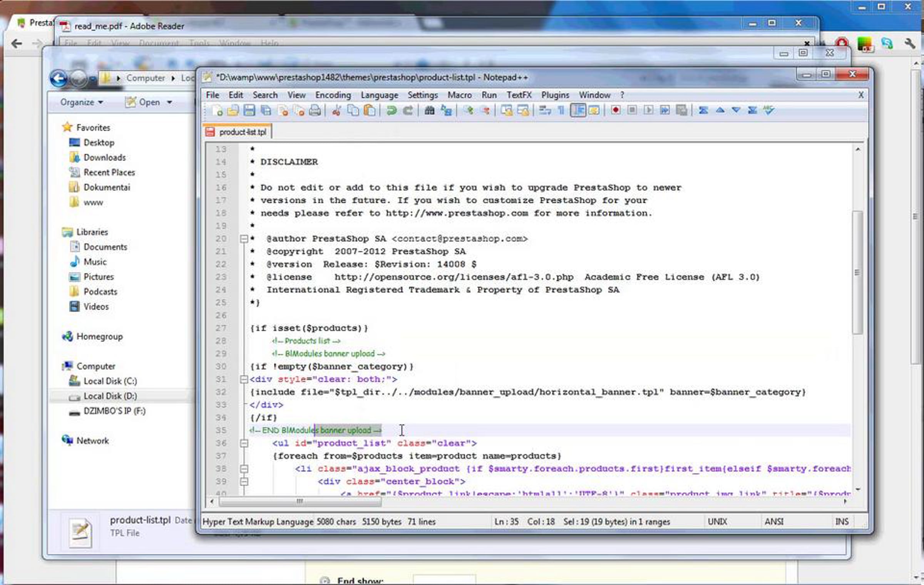
Task: Paste using the clipboard toolbar icon
Action: [x=370, y=111]
